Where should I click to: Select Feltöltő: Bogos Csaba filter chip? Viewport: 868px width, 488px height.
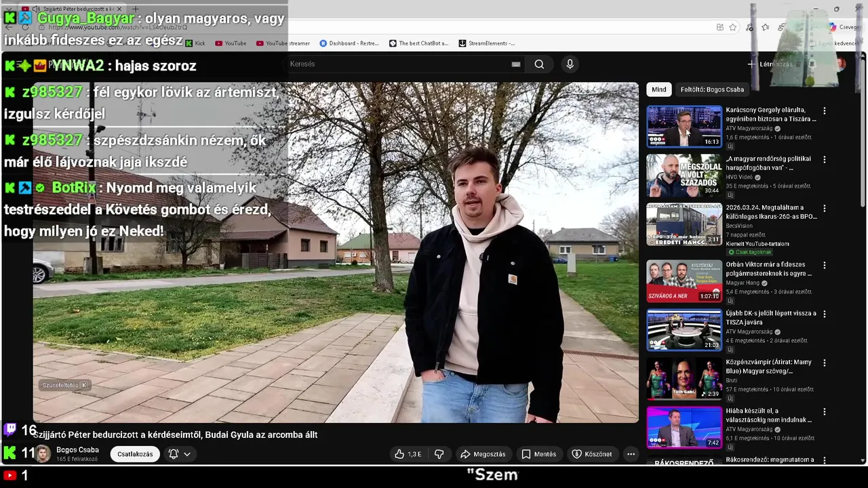point(712,89)
